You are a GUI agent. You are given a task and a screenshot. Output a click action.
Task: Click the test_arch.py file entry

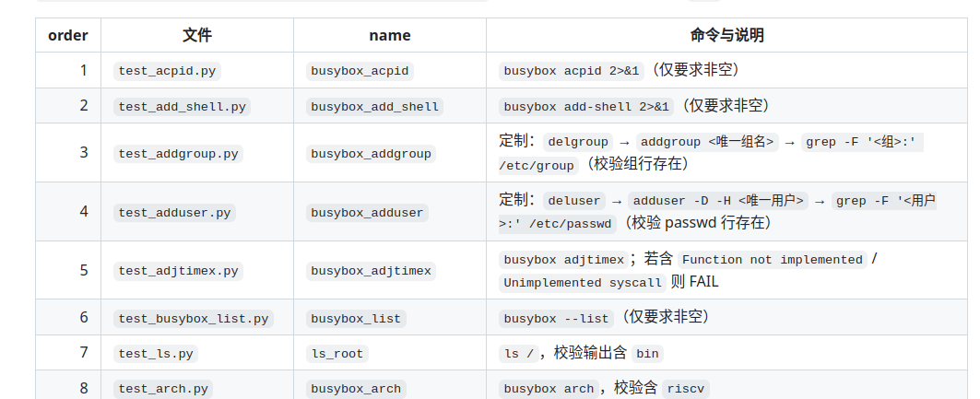(163, 388)
